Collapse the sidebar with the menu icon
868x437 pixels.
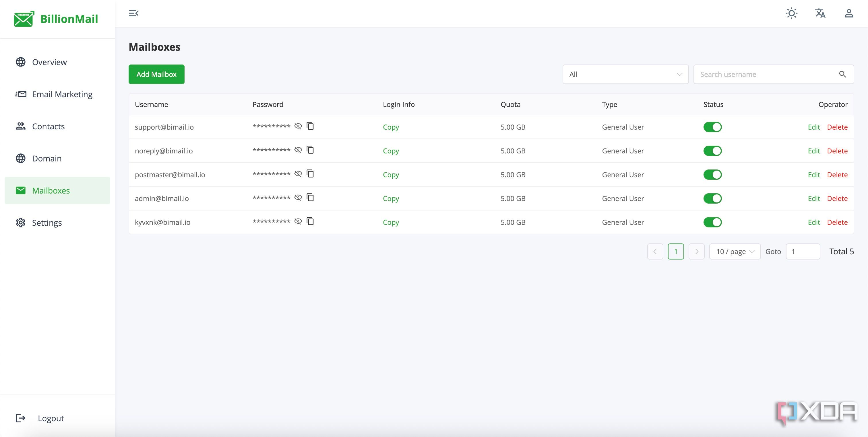coord(133,13)
